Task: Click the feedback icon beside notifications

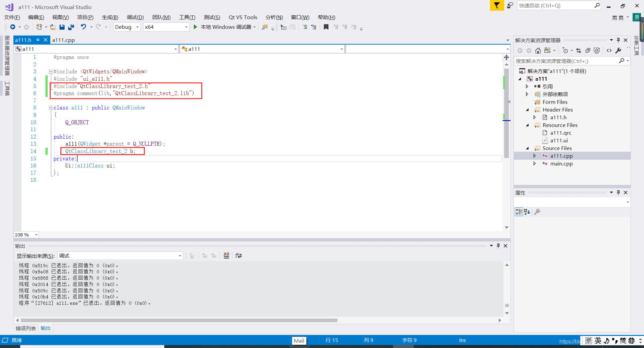Action: (x=510, y=5)
